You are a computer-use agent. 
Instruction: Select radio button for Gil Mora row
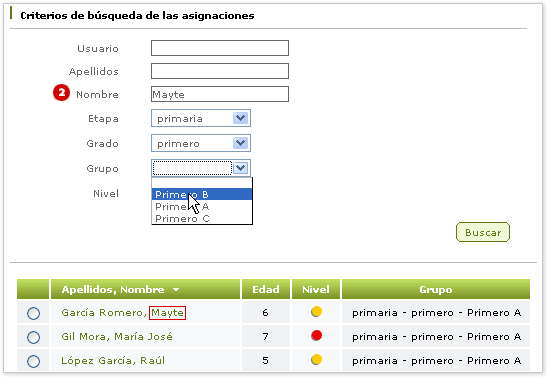pyautogui.click(x=33, y=337)
